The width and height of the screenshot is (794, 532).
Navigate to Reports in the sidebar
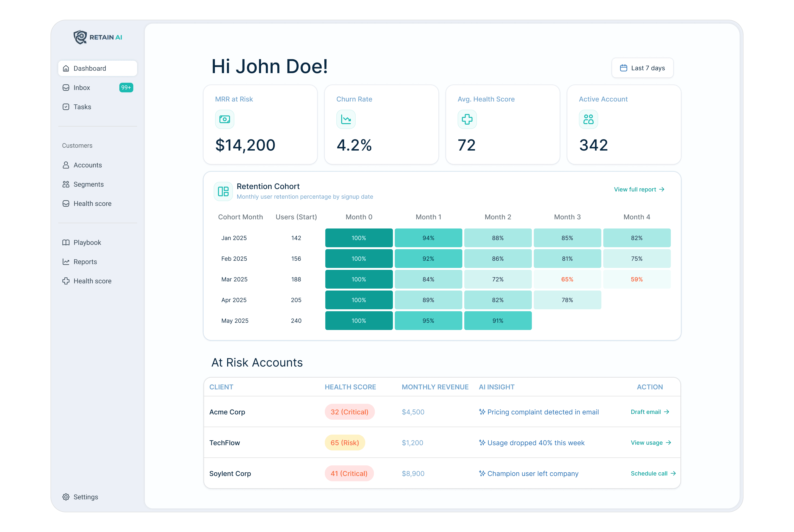[x=85, y=262]
